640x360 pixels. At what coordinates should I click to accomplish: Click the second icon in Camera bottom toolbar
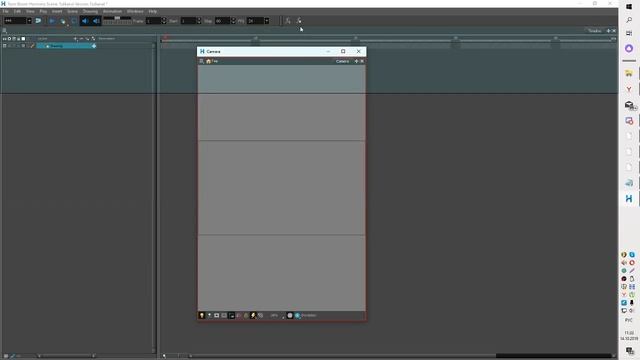[x=209, y=316]
